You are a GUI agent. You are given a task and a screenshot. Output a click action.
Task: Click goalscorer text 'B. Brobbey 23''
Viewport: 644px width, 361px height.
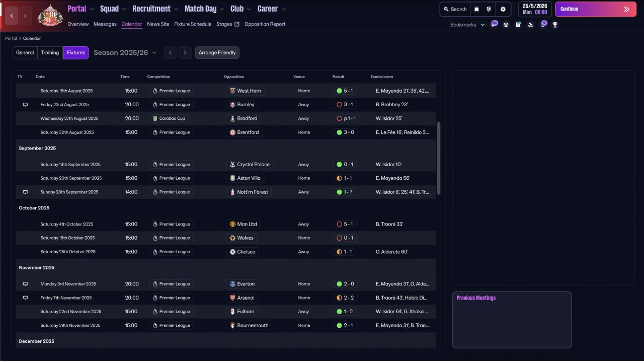tap(392, 105)
